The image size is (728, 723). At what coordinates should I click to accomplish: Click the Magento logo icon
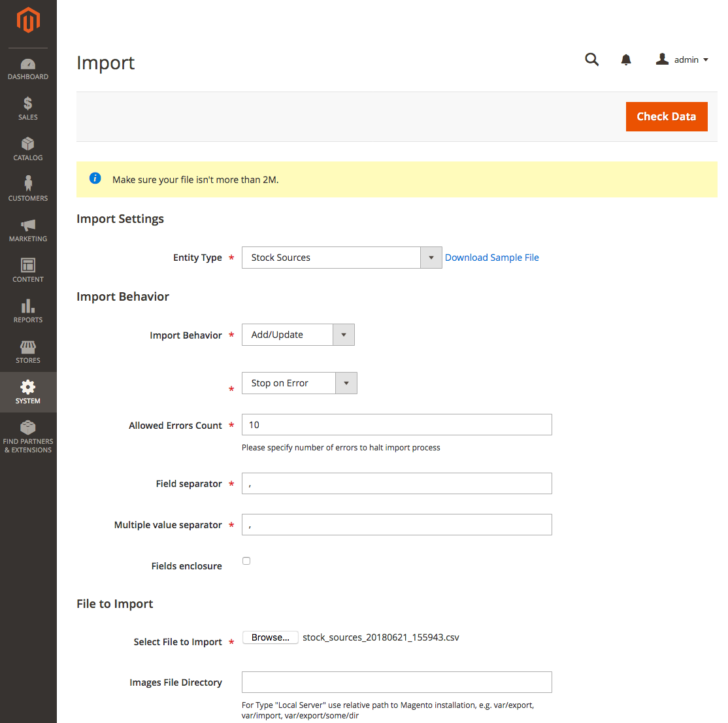coord(28,20)
